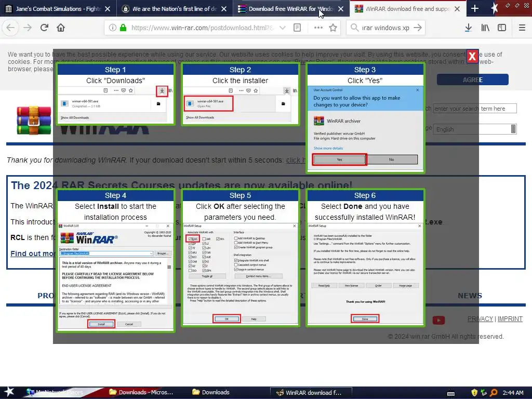
Task: Open the browser home page
Action: (61, 28)
